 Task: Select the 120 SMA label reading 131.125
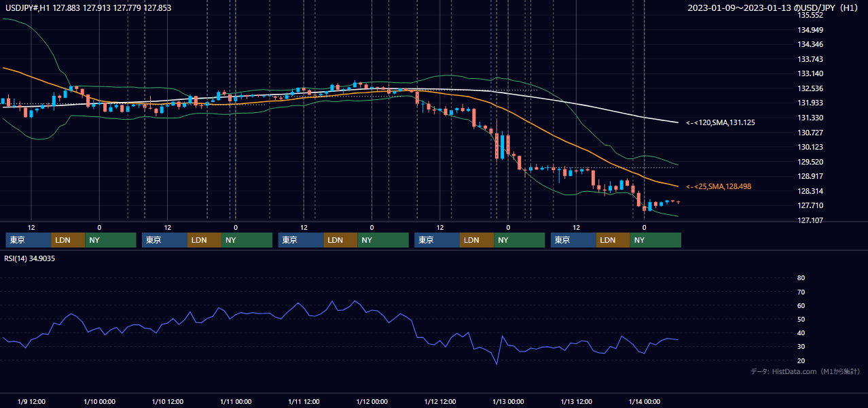click(x=720, y=122)
